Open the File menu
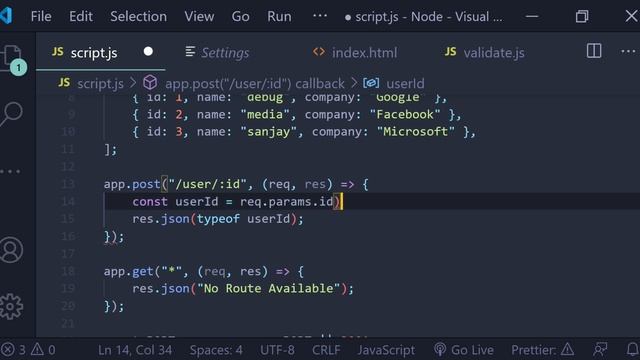The image size is (640, 360). point(41,17)
